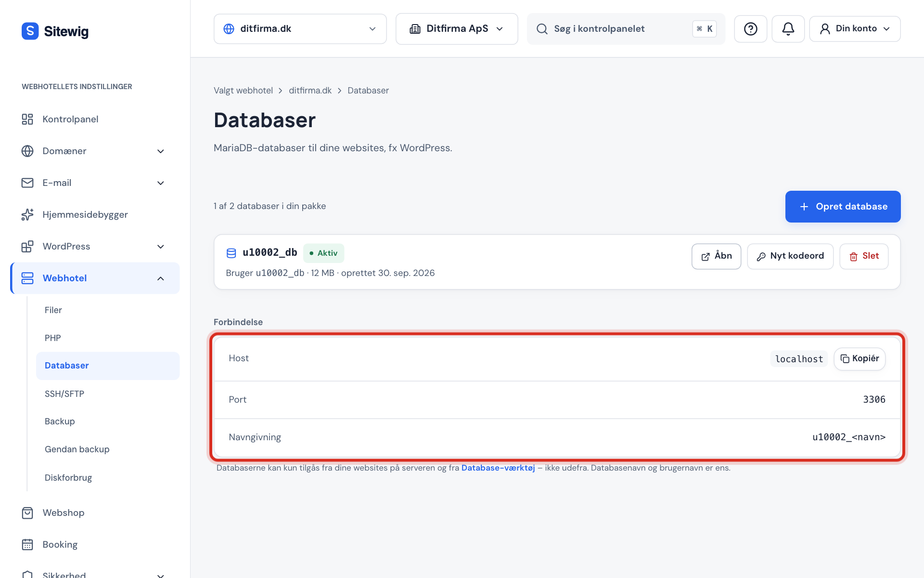Viewport: 924px width, 578px height.
Task: Follow the Database-værktøj link
Action: tap(498, 468)
